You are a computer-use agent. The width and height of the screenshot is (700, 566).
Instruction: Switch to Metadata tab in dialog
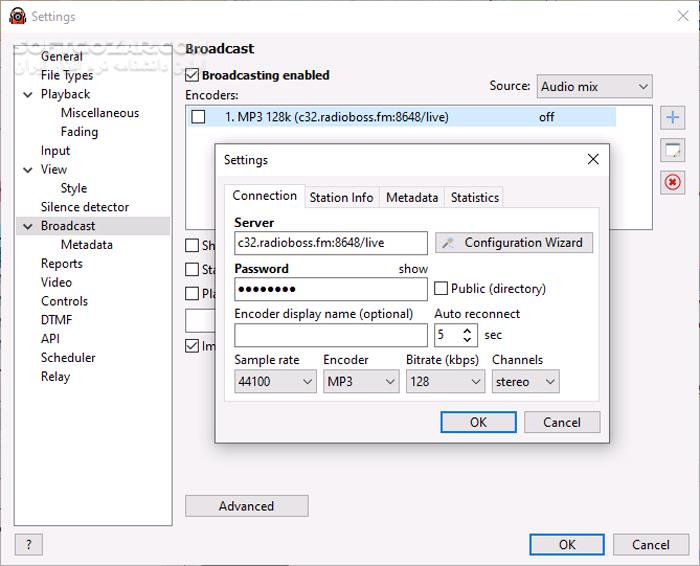pos(412,197)
